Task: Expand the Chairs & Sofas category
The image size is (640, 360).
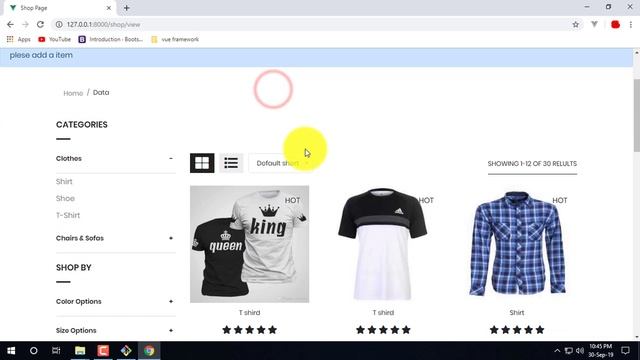Action: click(x=171, y=238)
